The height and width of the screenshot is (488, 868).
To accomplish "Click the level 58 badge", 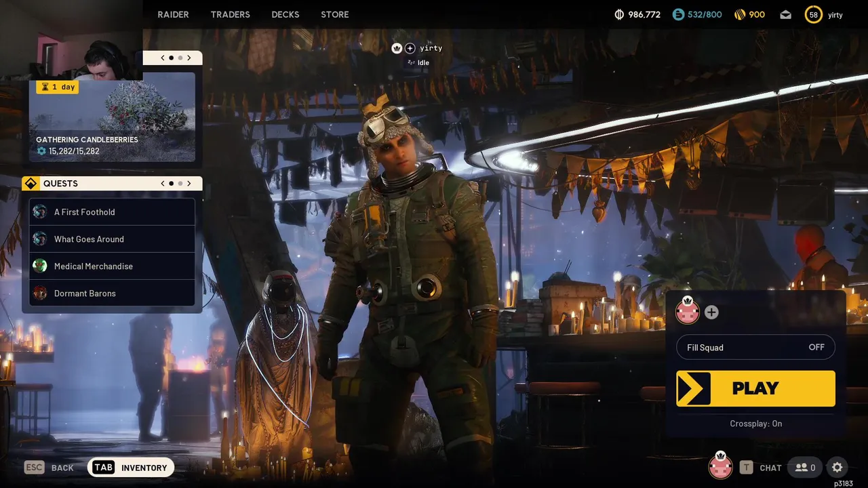I will click(x=814, y=14).
